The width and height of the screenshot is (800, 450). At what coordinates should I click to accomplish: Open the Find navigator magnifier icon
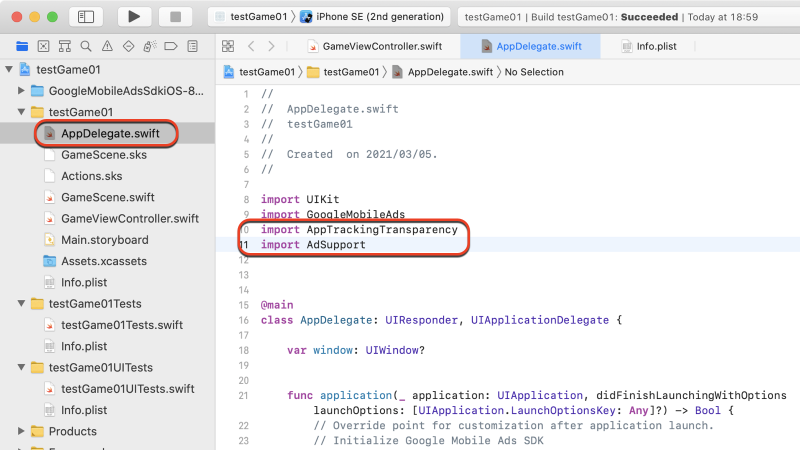[86, 46]
